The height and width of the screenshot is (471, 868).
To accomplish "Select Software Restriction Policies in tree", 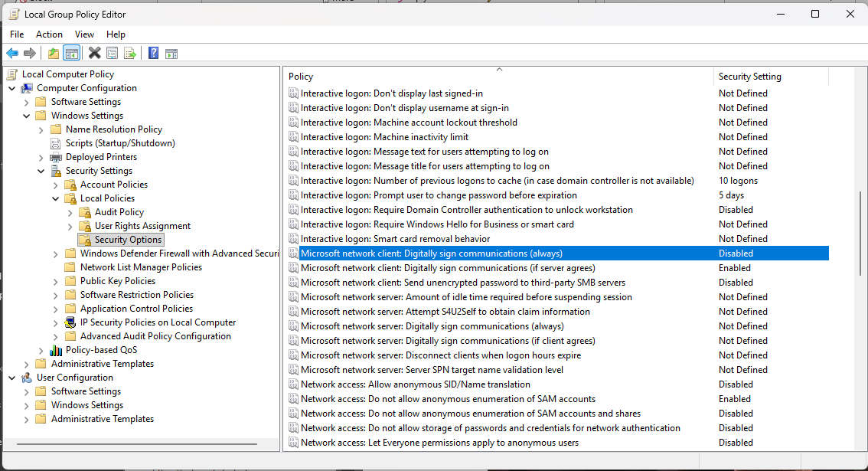I will (137, 295).
